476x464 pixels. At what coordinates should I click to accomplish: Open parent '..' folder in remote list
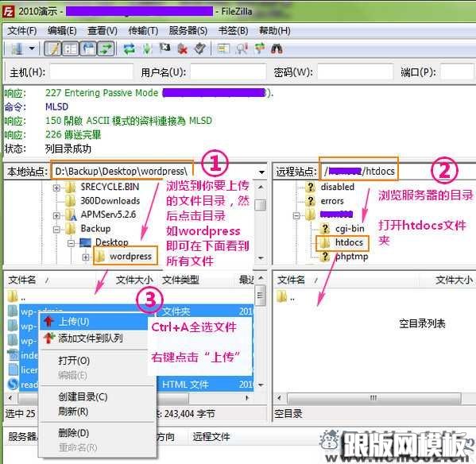click(x=286, y=297)
